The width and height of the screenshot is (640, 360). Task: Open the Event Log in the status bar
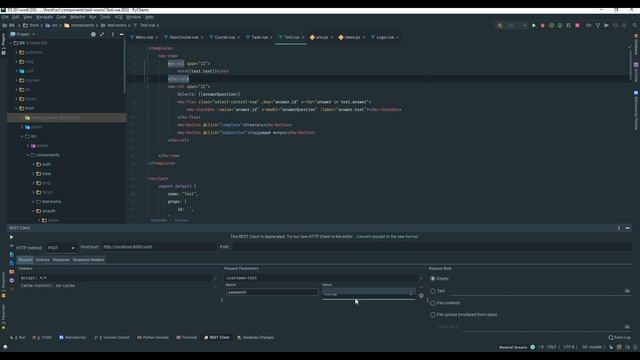click(x=619, y=338)
